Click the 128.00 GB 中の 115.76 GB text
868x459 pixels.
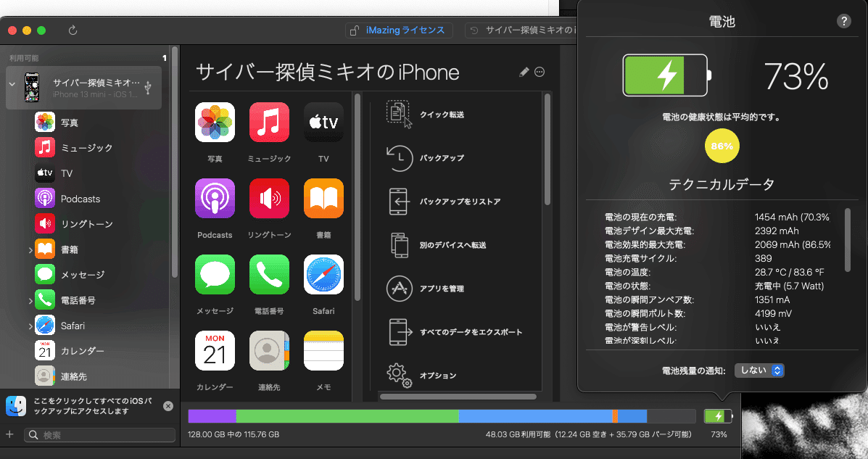233,434
